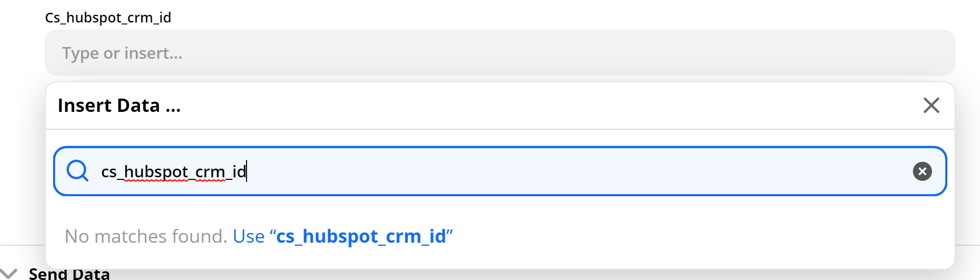Viewport: 980px width, 280px height.
Task: Clear the search text with the circled X
Action: (x=922, y=171)
